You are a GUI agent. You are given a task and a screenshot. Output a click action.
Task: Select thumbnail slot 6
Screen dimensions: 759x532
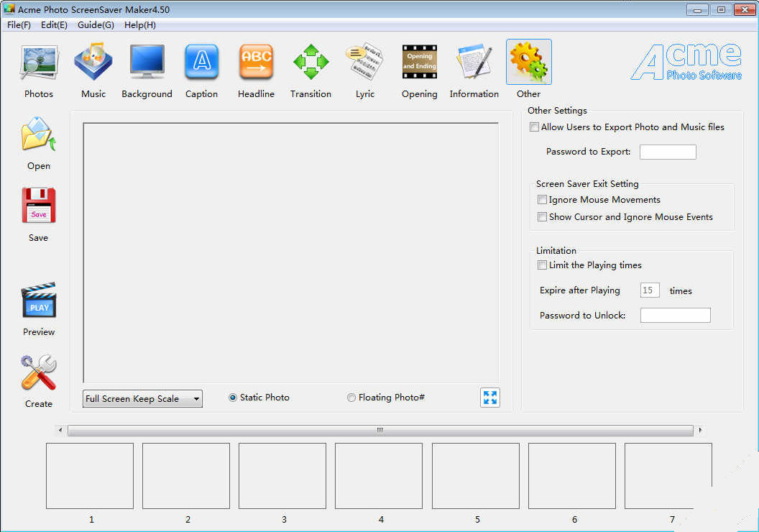point(571,476)
